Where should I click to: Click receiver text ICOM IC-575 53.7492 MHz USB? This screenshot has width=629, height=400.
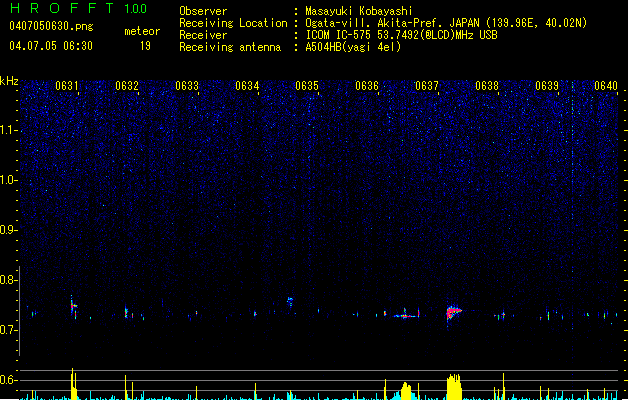click(x=401, y=35)
